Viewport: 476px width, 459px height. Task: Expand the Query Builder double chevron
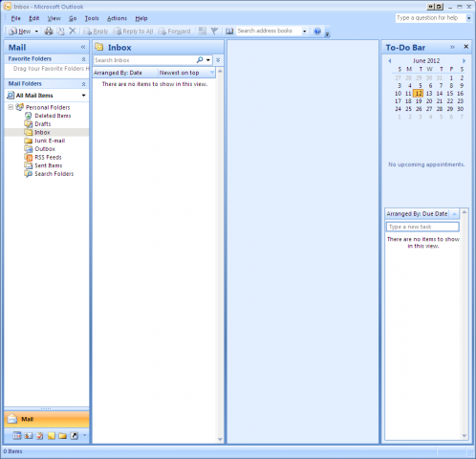218,60
